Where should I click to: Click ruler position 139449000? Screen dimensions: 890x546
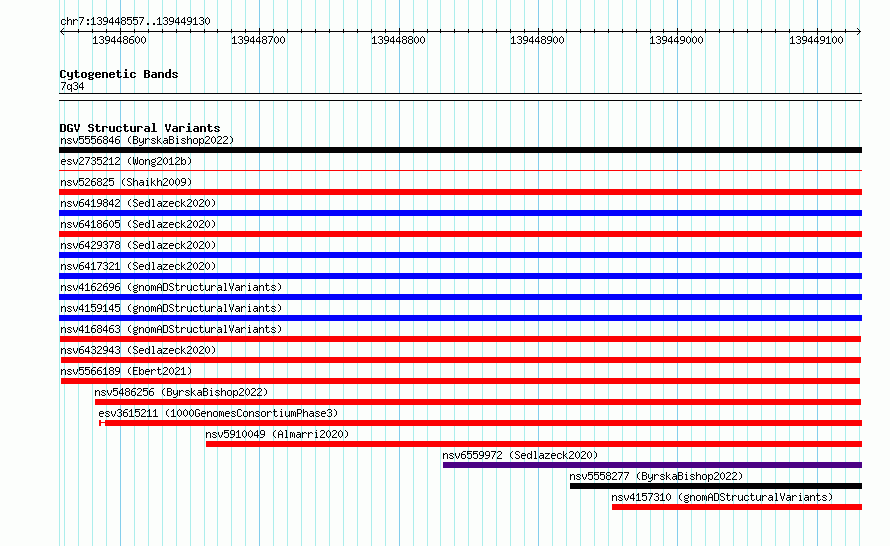[676, 40]
